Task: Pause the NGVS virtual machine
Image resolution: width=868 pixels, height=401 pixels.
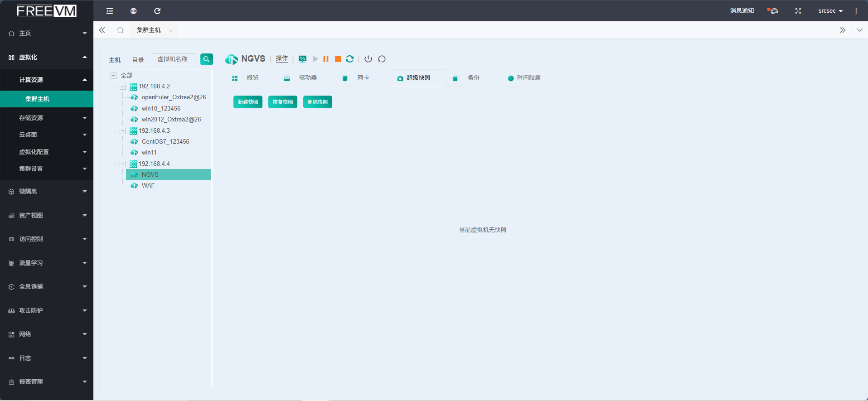Action: point(326,59)
